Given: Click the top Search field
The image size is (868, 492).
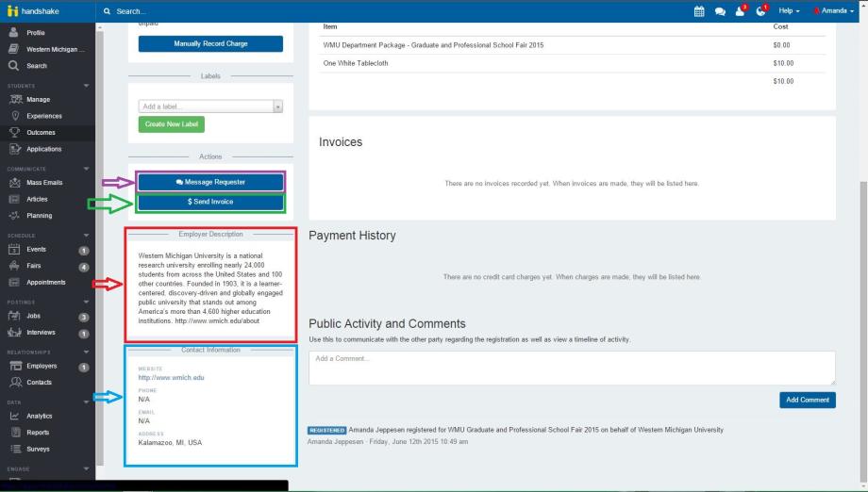Looking at the screenshot, I should (x=131, y=11).
